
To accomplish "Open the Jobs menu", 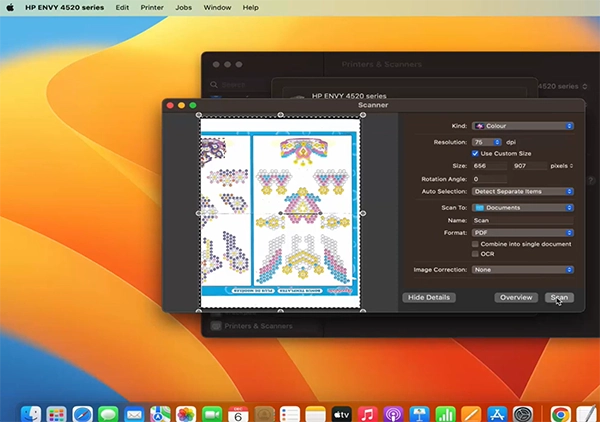I will [184, 7].
